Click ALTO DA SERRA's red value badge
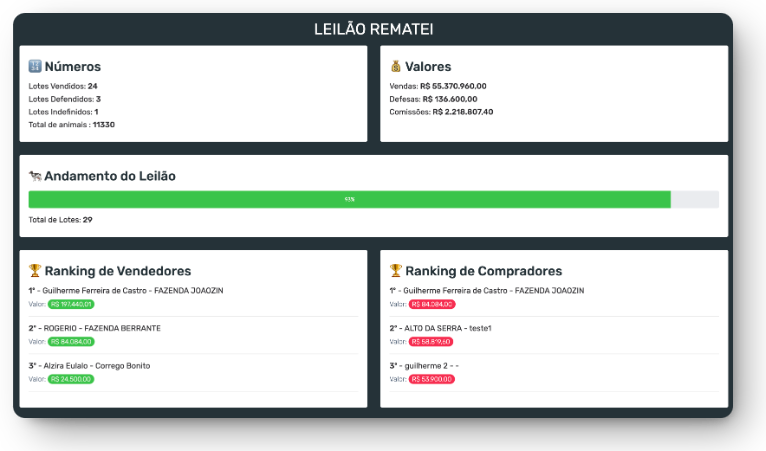This screenshot has height=451, width=766. point(431,342)
